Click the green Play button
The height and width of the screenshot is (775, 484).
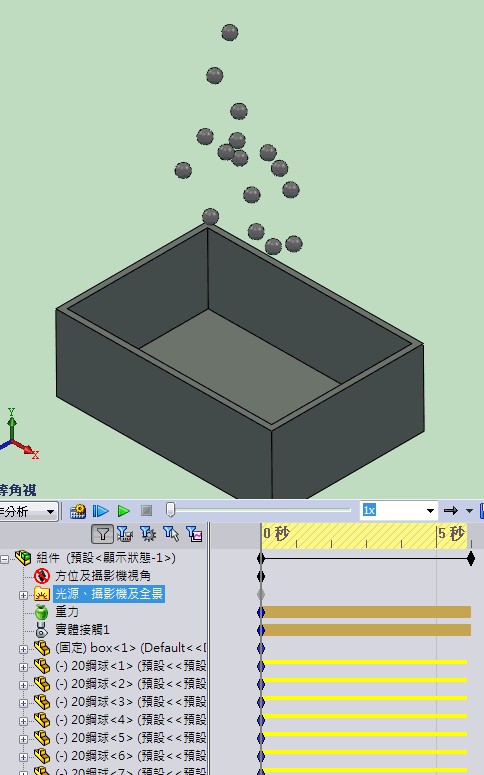(x=123, y=511)
